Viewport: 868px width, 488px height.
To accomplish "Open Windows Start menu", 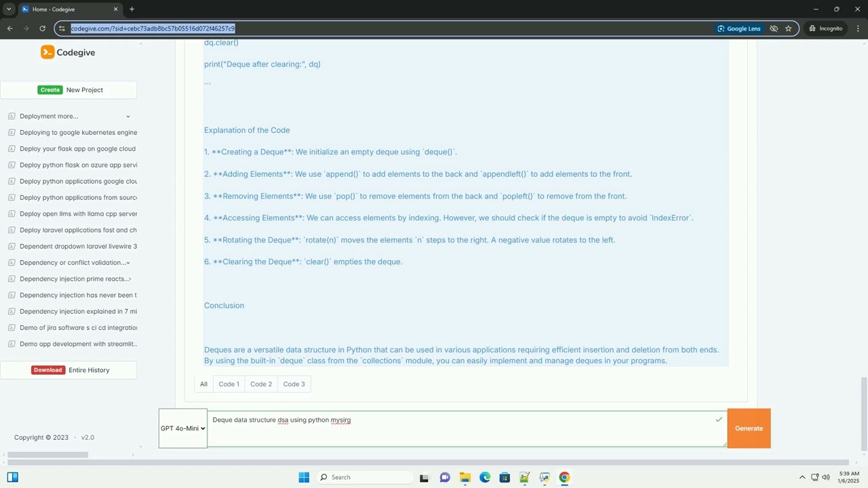I will click(x=304, y=477).
